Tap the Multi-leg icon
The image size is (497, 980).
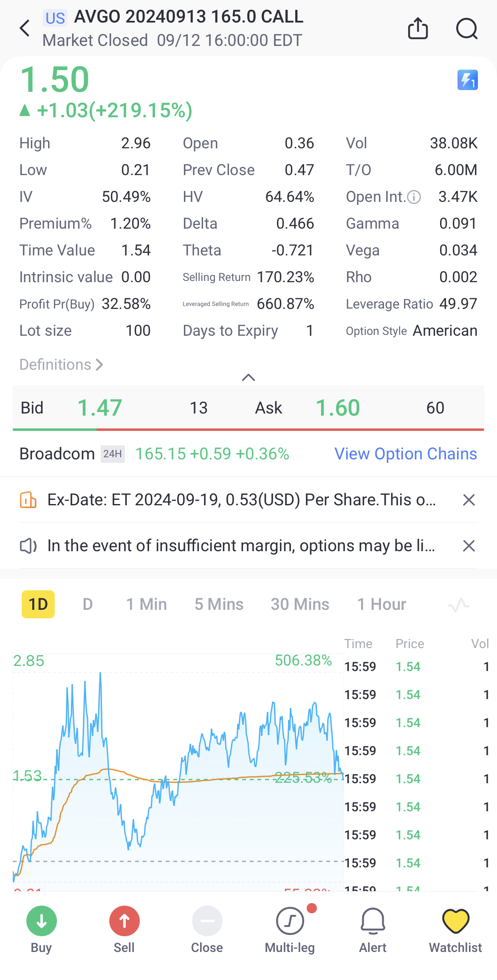[x=290, y=929]
